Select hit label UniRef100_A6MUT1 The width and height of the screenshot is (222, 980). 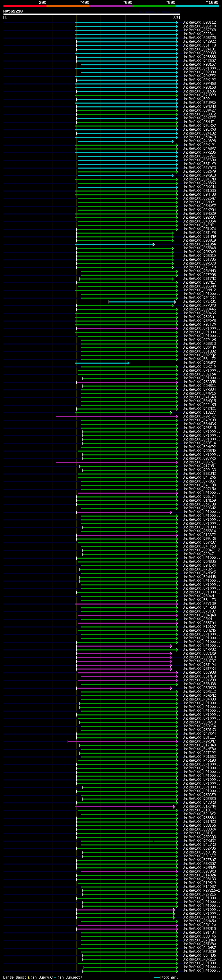pos(199,122)
